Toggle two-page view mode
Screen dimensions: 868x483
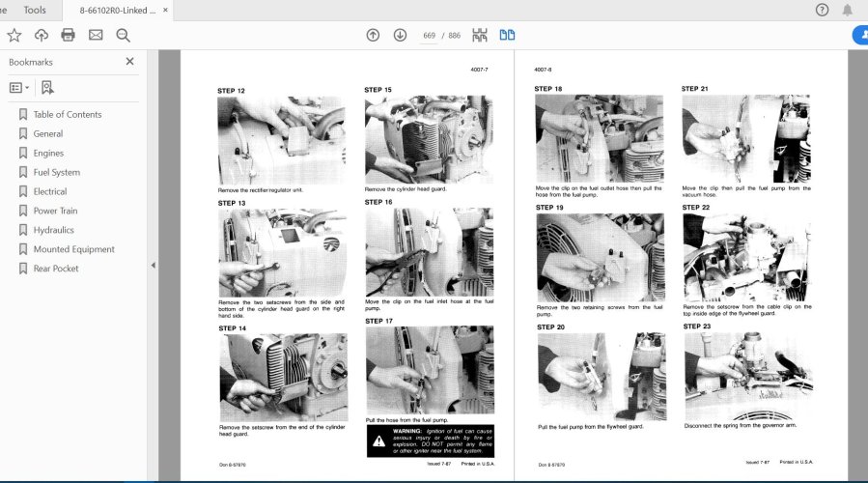click(507, 35)
